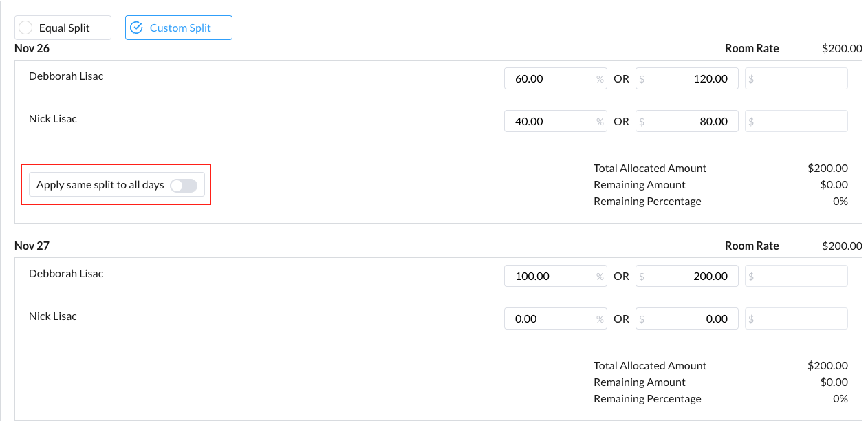
Task: Click the Nov 26 date heading
Action: 32,48
